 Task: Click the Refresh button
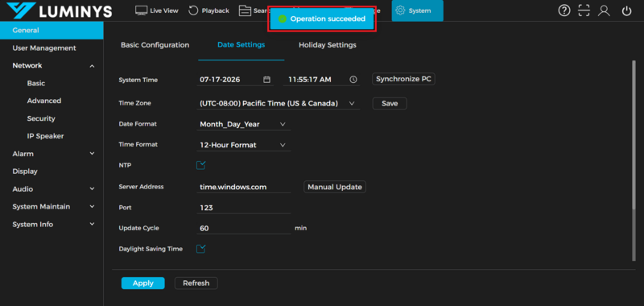pyautogui.click(x=196, y=283)
